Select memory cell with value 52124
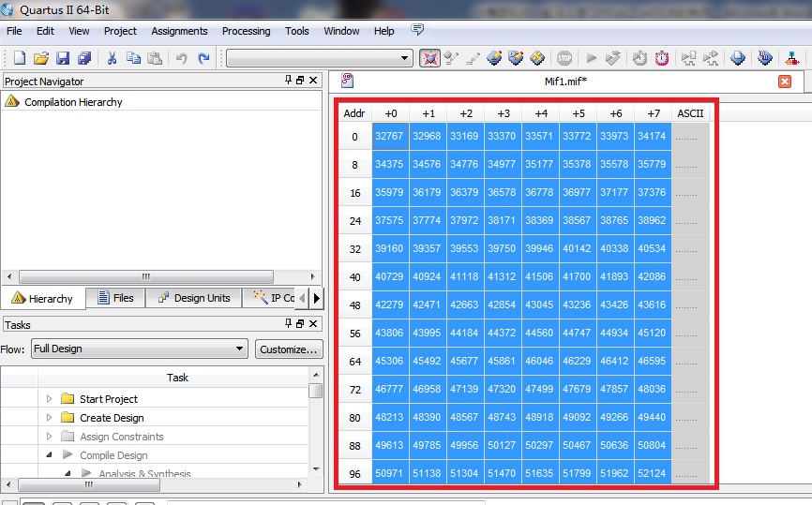The width and height of the screenshot is (812, 505). point(653,473)
